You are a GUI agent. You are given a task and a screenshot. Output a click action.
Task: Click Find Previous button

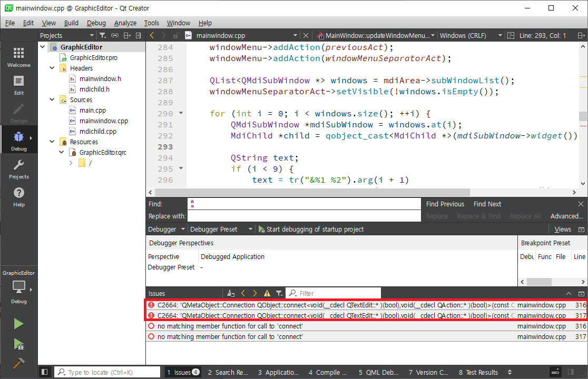tap(445, 204)
